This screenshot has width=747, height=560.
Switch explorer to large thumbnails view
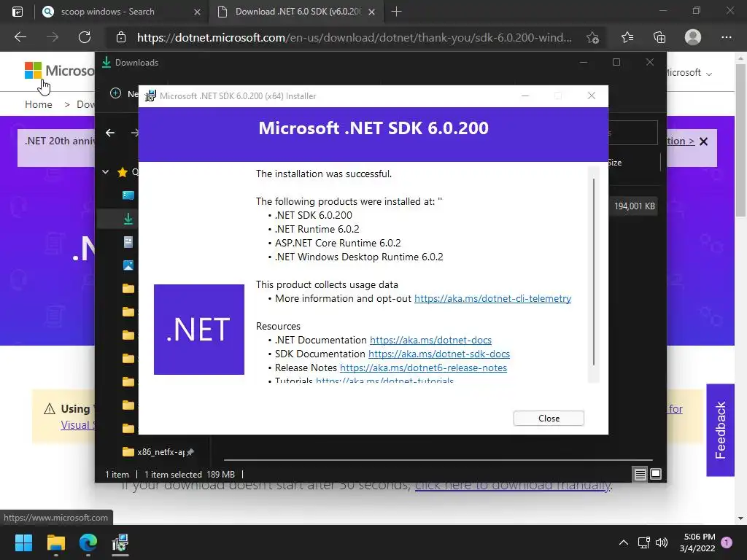tap(656, 474)
